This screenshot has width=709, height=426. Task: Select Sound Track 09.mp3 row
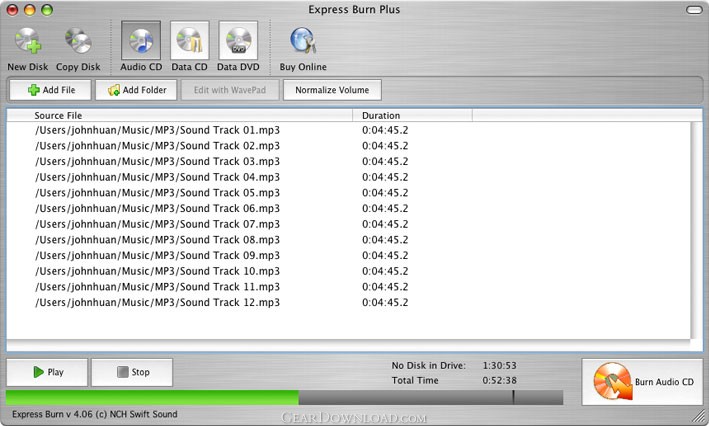pyautogui.click(x=348, y=256)
